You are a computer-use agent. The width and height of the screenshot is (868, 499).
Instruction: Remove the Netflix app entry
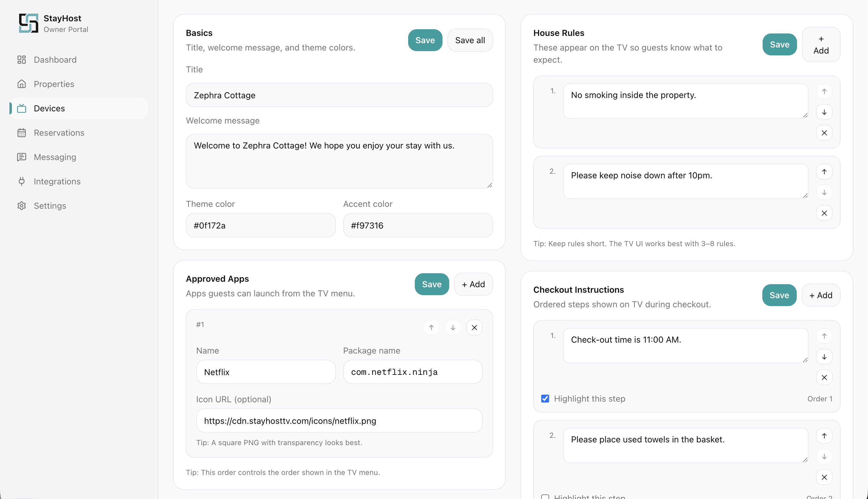pyautogui.click(x=474, y=327)
